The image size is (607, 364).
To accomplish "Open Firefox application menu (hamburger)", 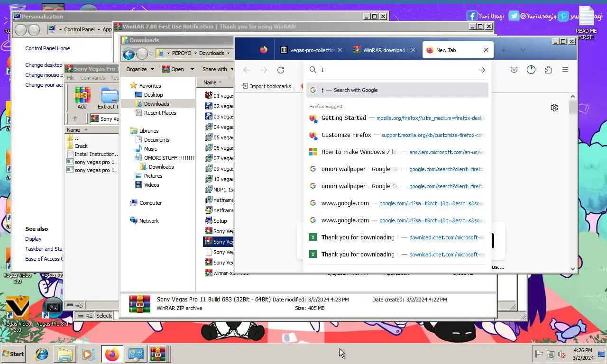I will 565,70.
